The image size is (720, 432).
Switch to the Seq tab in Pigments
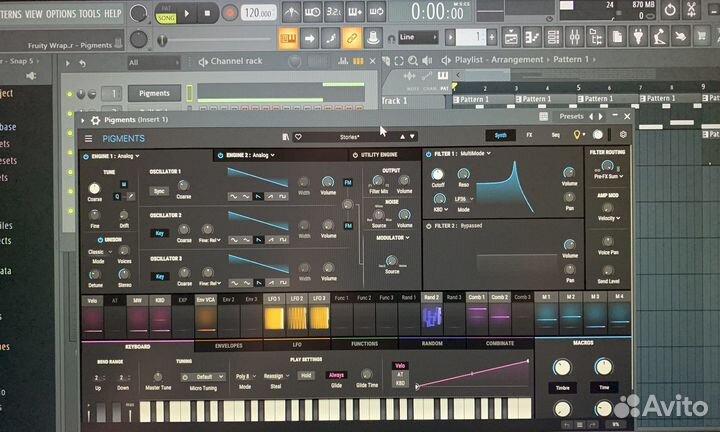coord(556,135)
